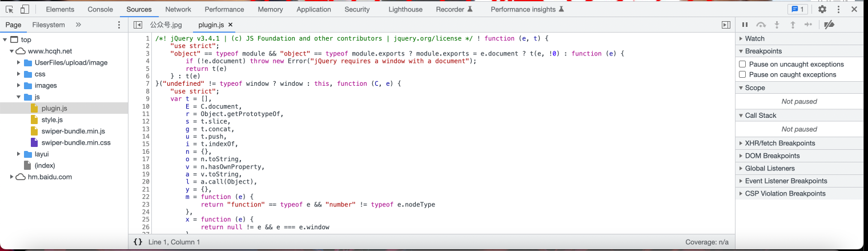Expand the UserFiles/upload/image folder
Image resolution: width=868 pixels, height=251 pixels.
pos(19,62)
